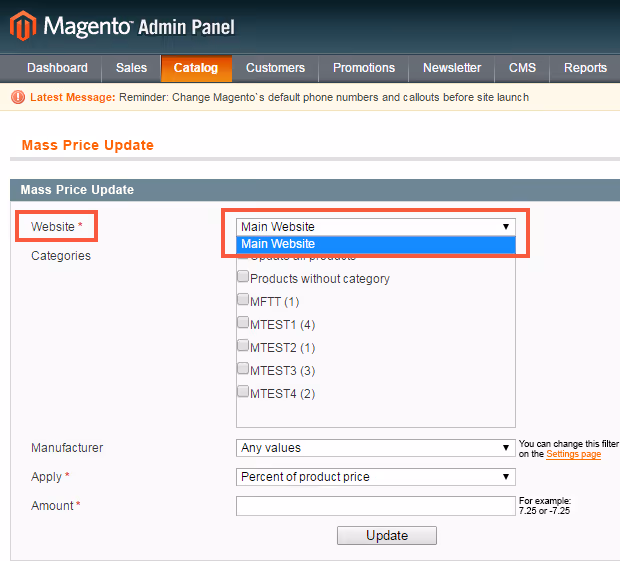Collapse the Website dropdown showing Main Website
Screen dimensions: 620x561
376,227
